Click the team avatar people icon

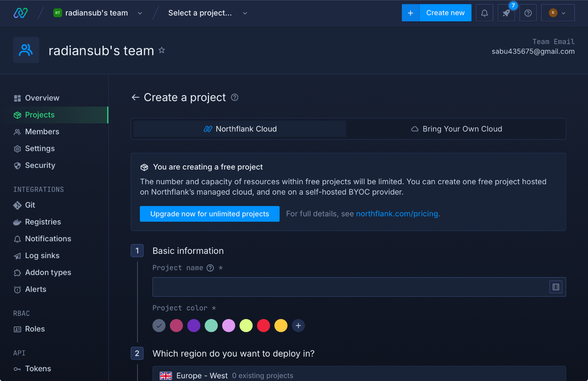coord(26,50)
